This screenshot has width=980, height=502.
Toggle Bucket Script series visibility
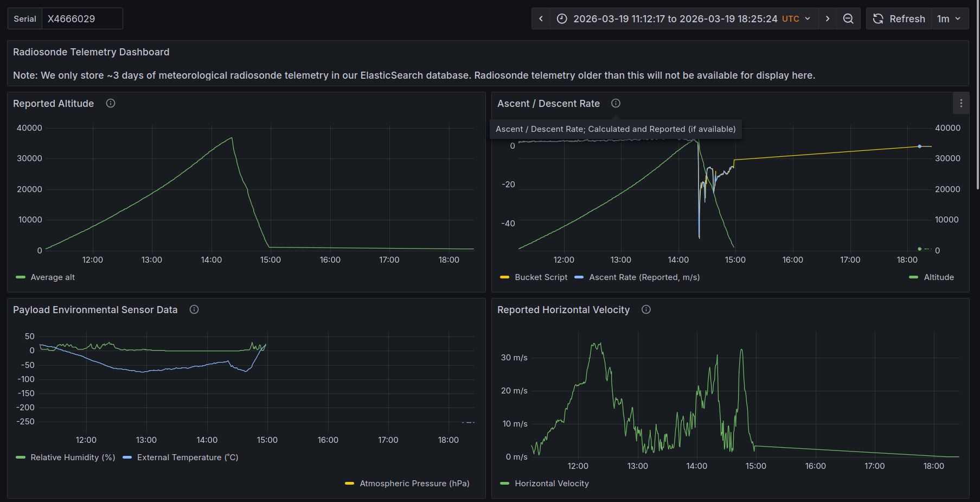coord(541,277)
